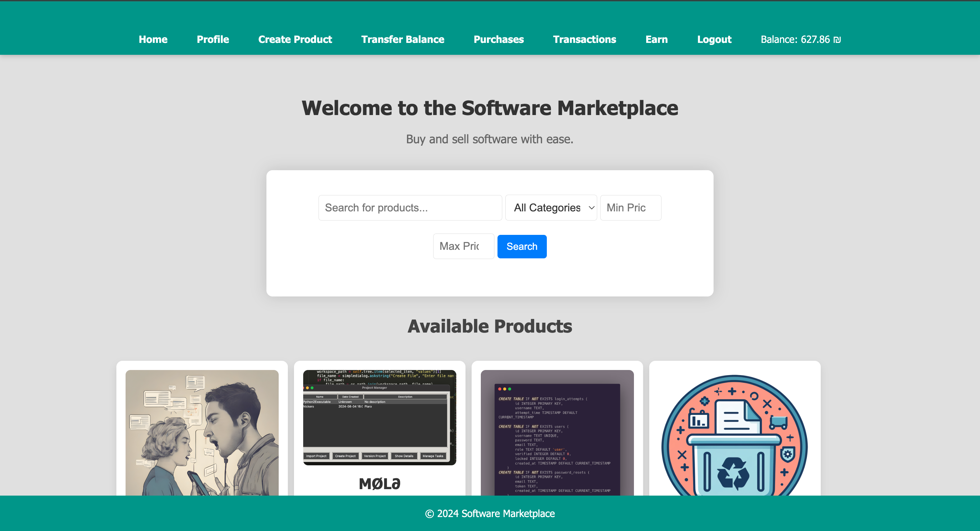Click the 2024 Software Marketplace footer text
The image size is (980, 531).
point(490,514)
